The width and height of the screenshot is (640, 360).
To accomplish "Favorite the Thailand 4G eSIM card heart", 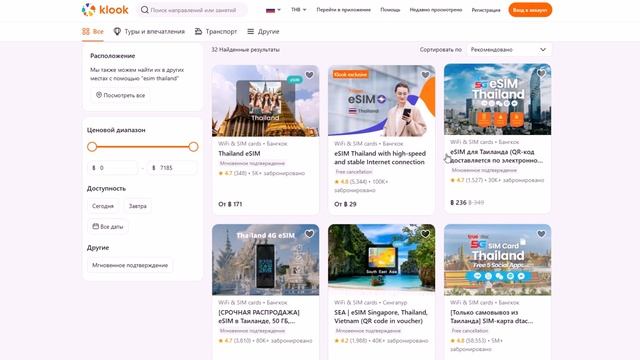I will (x=309, y=234).
